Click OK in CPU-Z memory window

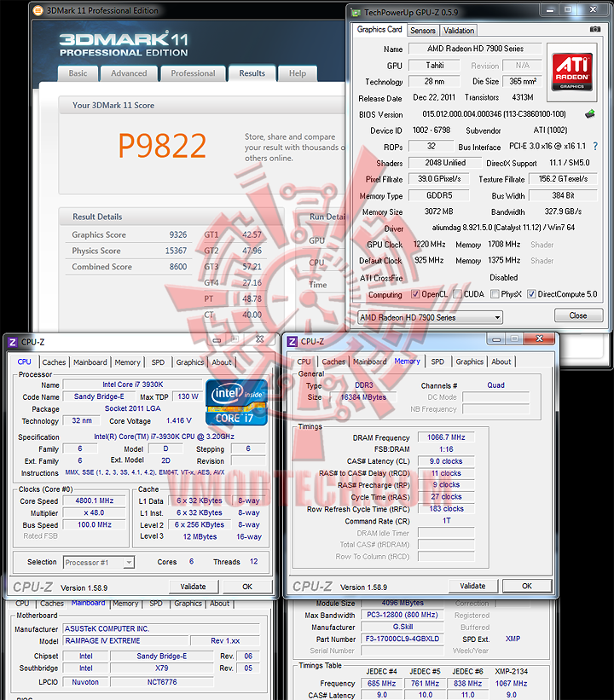click(x=527, y=586)
